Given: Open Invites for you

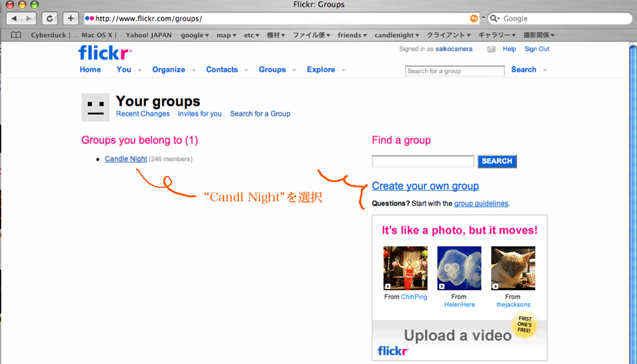Looking at the screenshot, I should [200, 114].
